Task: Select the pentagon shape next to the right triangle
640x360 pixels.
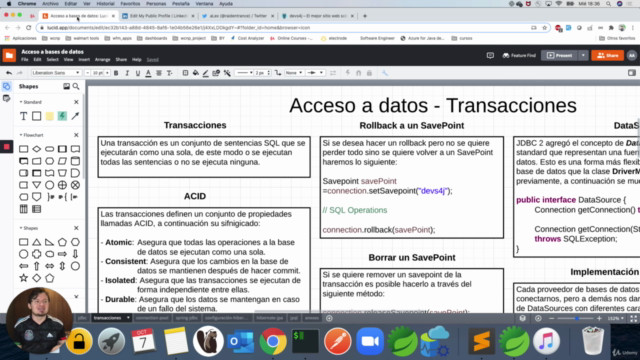Action: [62, 242]
